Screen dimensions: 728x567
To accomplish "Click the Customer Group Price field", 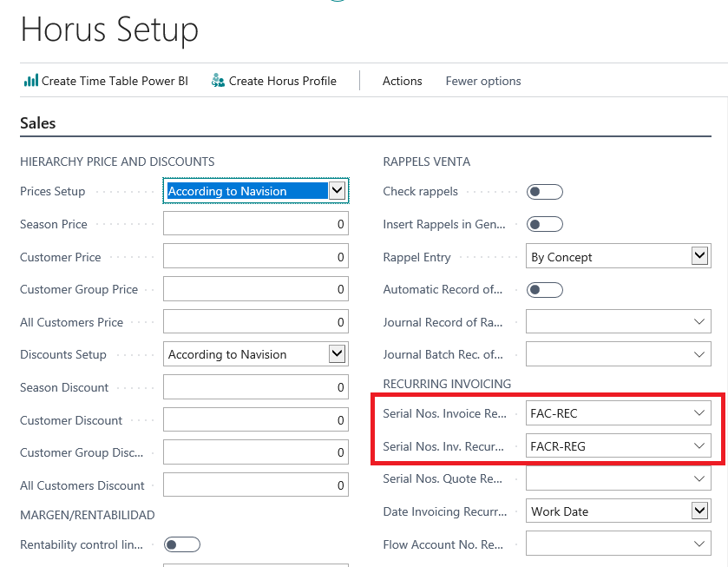I will click(x=256, y=289).
